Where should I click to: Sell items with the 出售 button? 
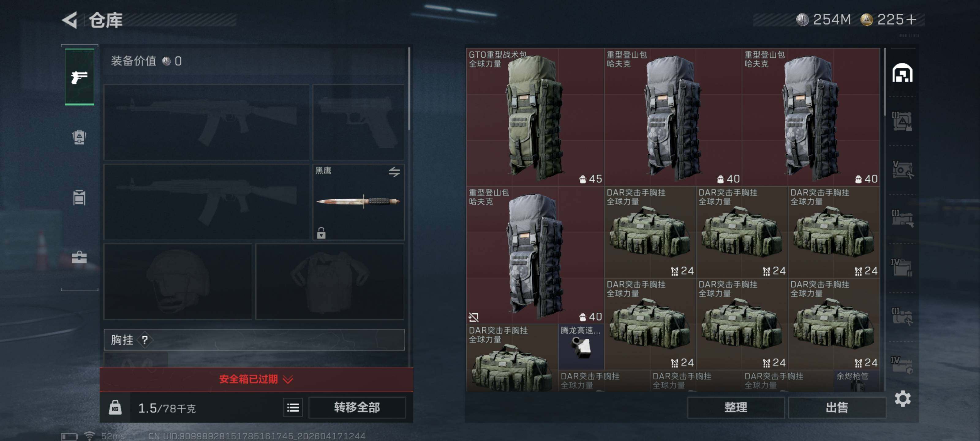837,408
